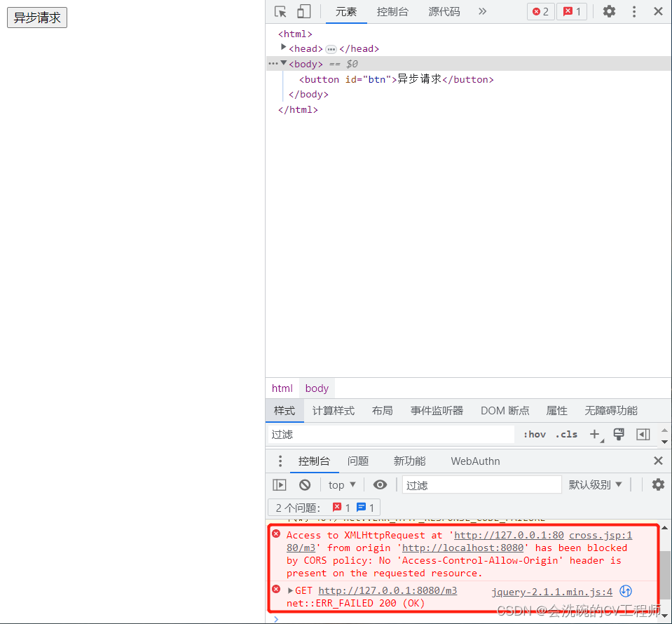Open the cross.jsp:1 source link
This screenshot has height=624, width=672.
[x=600, y=535]
